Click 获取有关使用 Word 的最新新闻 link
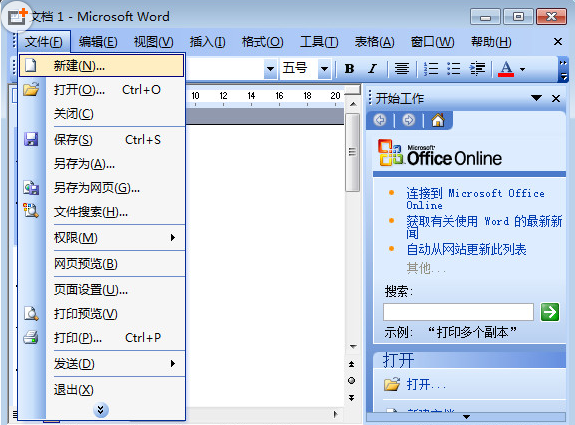575x425 pixels. pos(484,227)
